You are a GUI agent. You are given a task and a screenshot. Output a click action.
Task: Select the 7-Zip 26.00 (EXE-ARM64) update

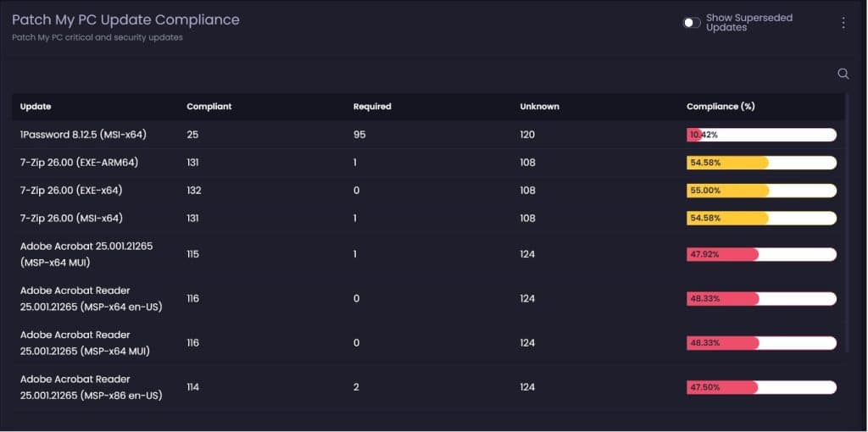coord(79,163)
